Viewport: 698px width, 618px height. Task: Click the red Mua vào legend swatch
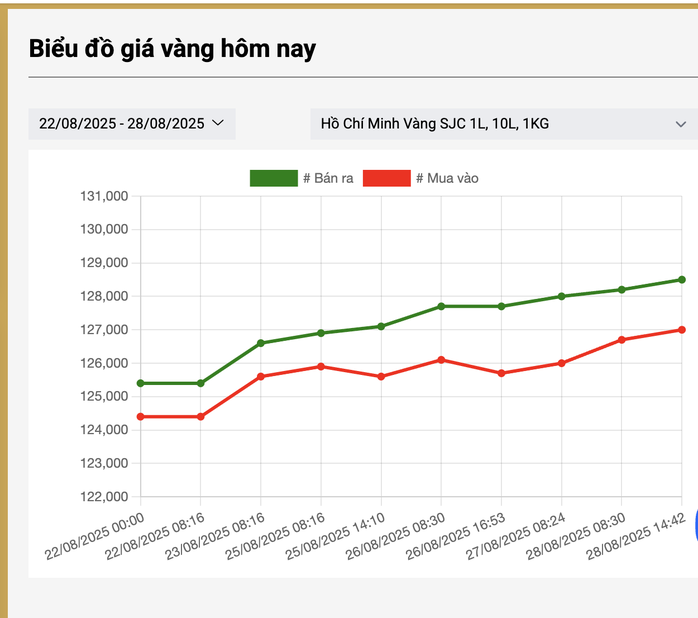click(x=386, y=178)
